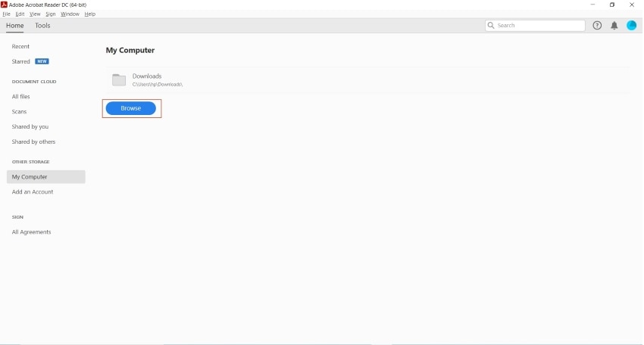The height and width of the screenshot is (345, 644).
Task: Open the Window menu
Action: (70, 14)
